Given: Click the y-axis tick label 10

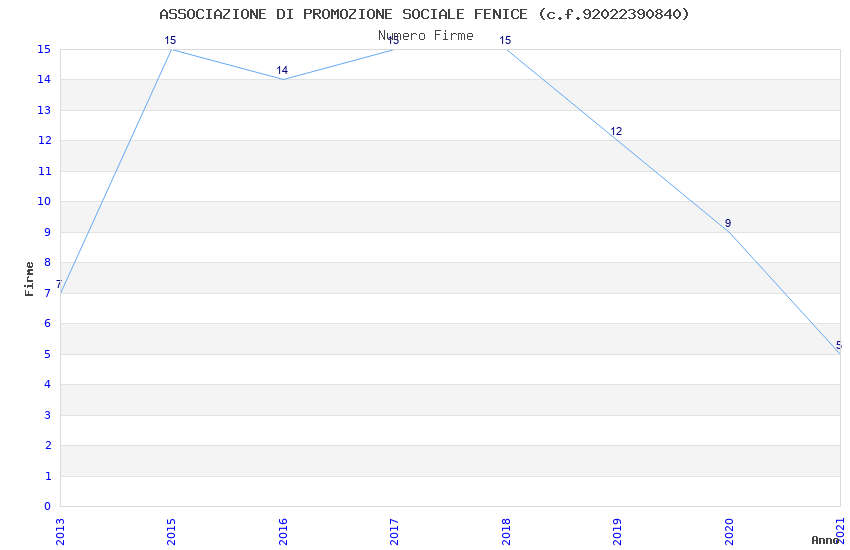Looking at the screenshot, I should tap(44, 202).
